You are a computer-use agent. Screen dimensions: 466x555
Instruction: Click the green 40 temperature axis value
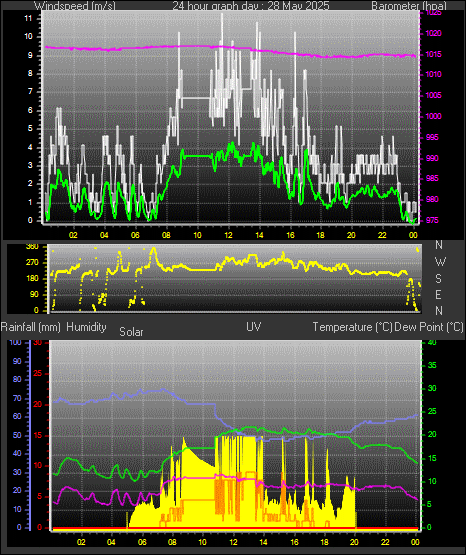click(432, 342)
